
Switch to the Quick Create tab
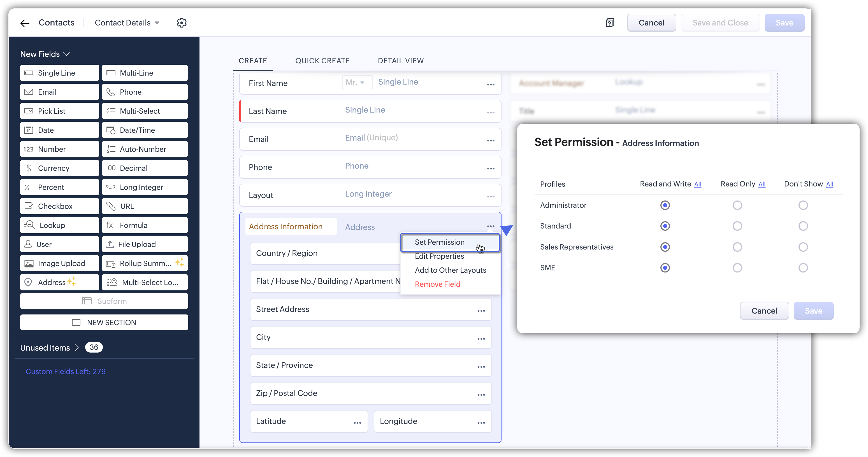pyautogui.click(x=322, y=60)
